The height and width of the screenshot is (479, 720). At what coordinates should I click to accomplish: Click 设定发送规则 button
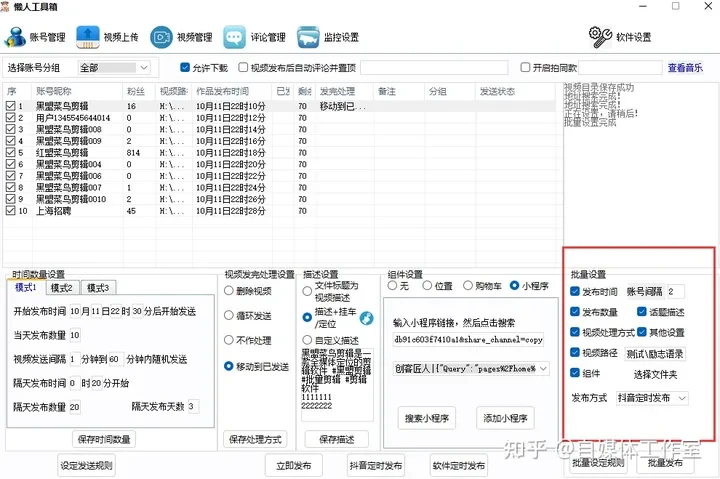[86, 466]
